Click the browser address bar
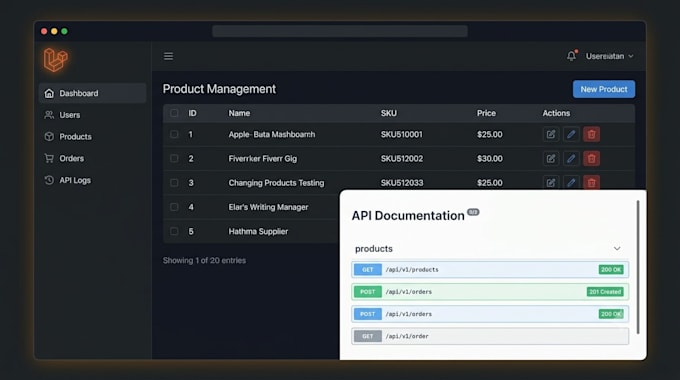This screenshot has height=380, width=680. 340,31
